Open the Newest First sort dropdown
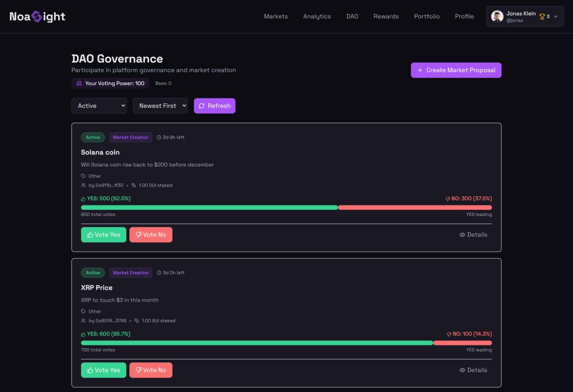The height and width of the screenshot is (392, 573). coord(160,106)
